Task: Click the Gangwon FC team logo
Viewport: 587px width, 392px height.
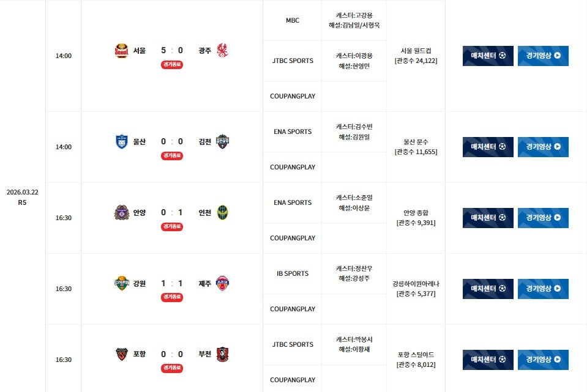Action: (121, 284)
